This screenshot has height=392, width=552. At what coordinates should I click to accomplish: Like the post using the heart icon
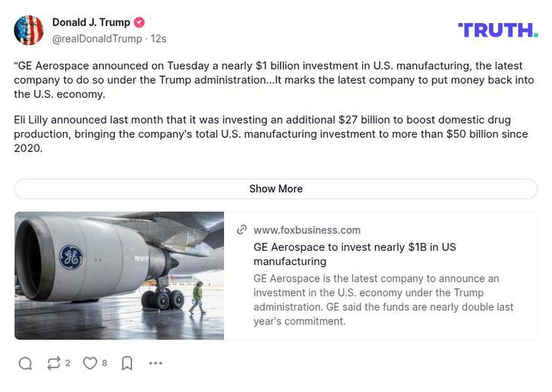(90, 362)
